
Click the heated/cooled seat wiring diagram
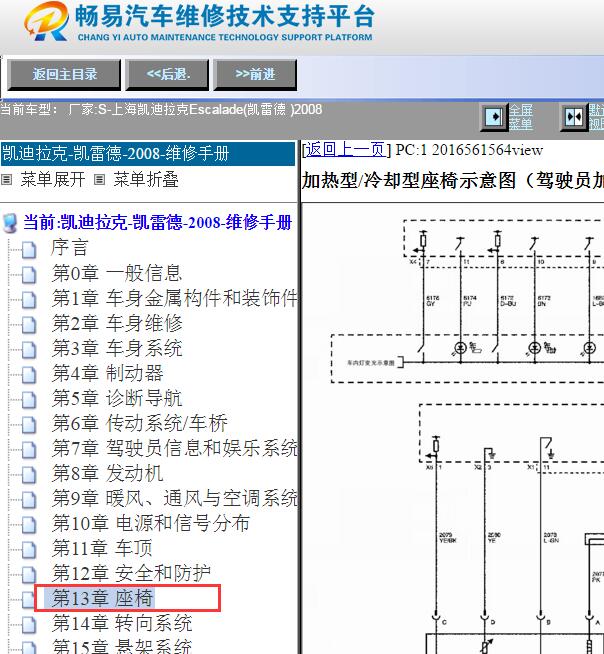(x=453, y=429)
